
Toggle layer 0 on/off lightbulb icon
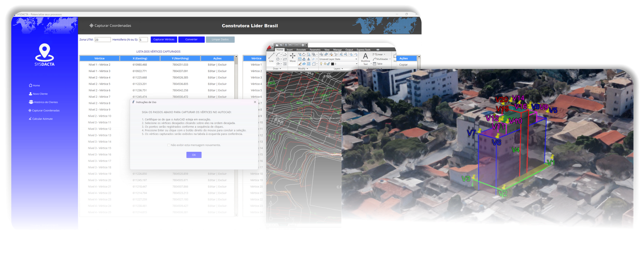pyautogui.click(x=321, y=64)
